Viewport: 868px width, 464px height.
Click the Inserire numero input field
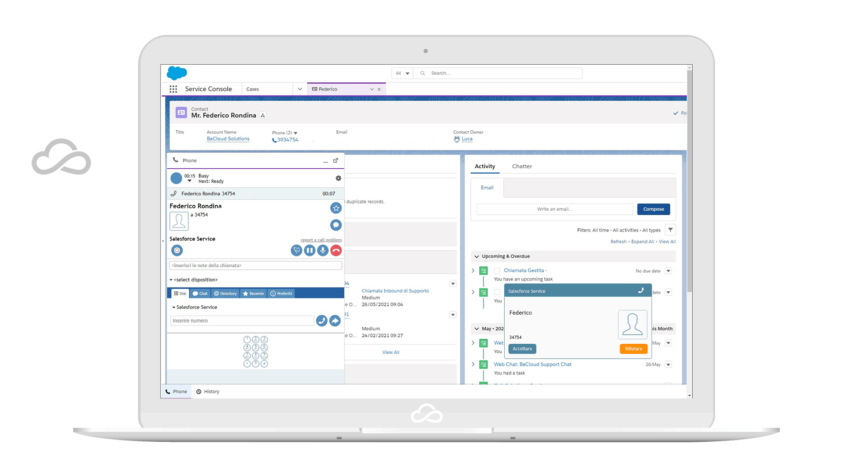pos(242,321)
